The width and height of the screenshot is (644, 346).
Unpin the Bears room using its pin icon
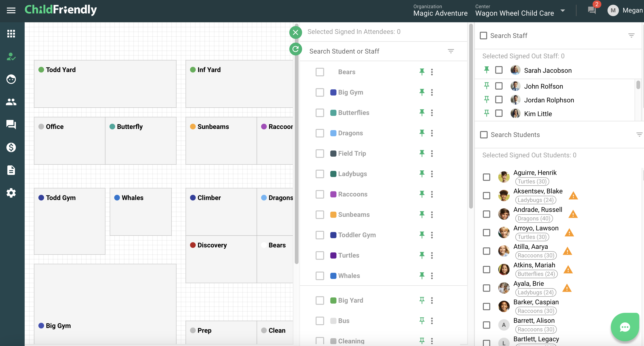pos(422,72)
